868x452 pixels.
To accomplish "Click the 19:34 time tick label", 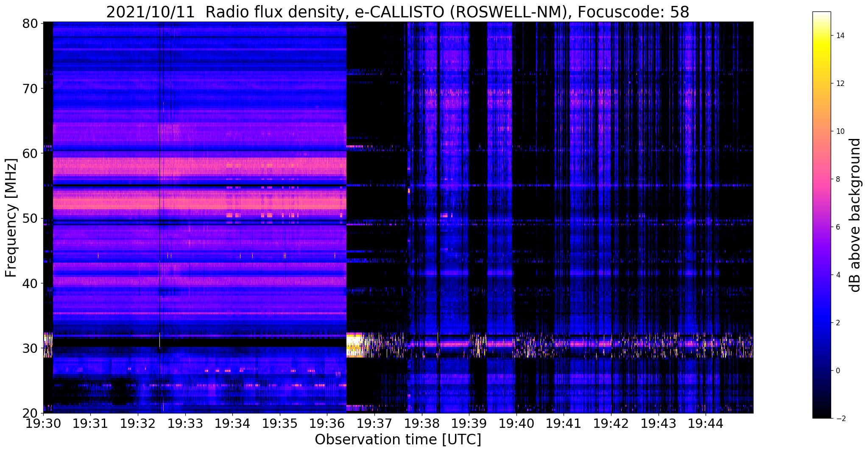I will [232, 423].
